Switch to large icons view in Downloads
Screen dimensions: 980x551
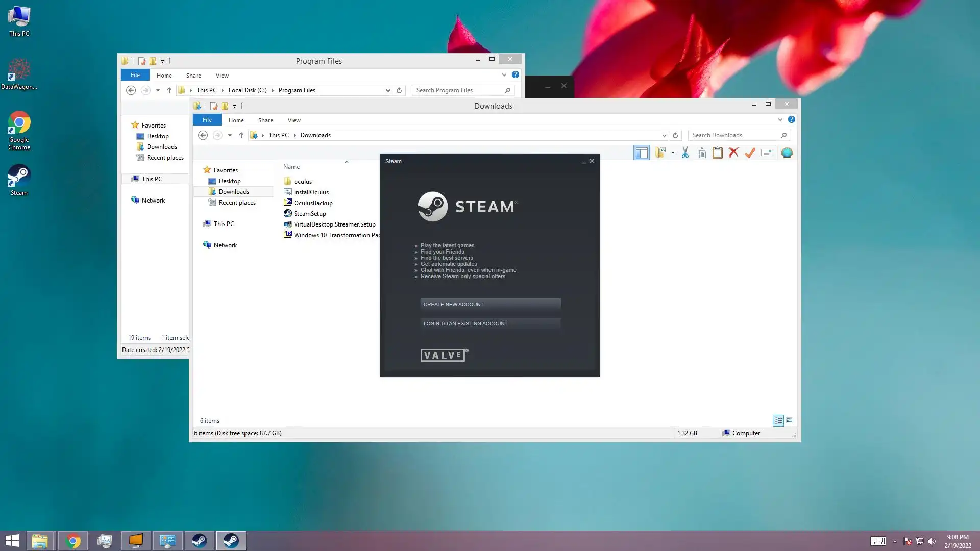tap(790, 420)
